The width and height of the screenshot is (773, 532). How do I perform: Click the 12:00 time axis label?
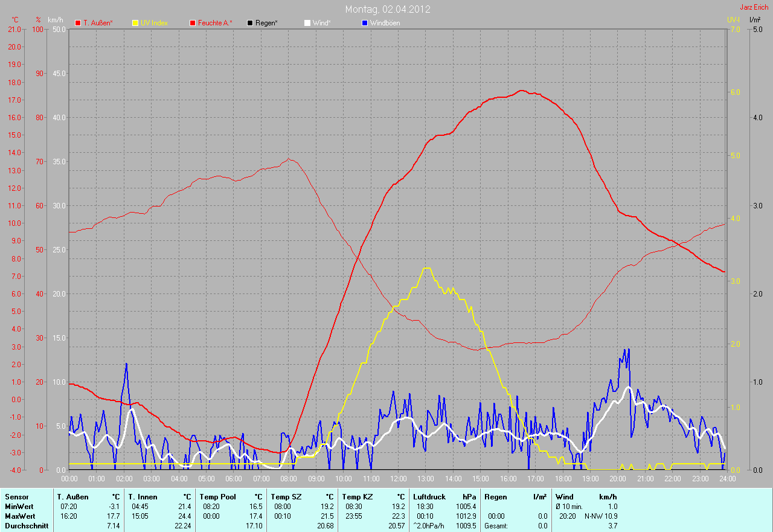click(x=398, y=479)
